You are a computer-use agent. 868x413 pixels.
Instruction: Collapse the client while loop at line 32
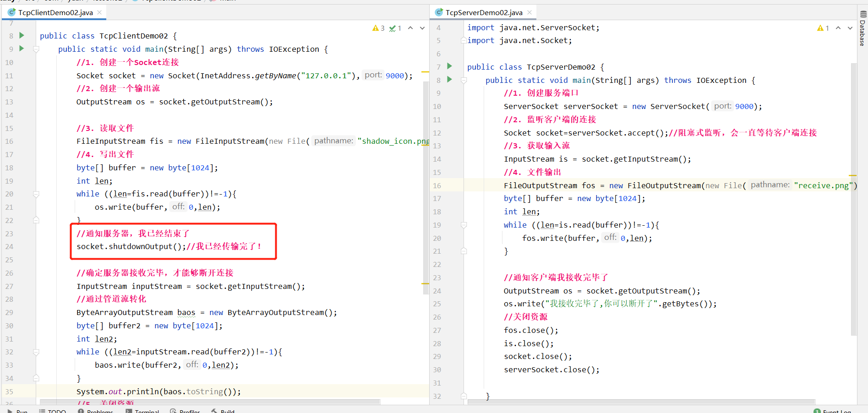pyautogui.click(x=36, y=352)
